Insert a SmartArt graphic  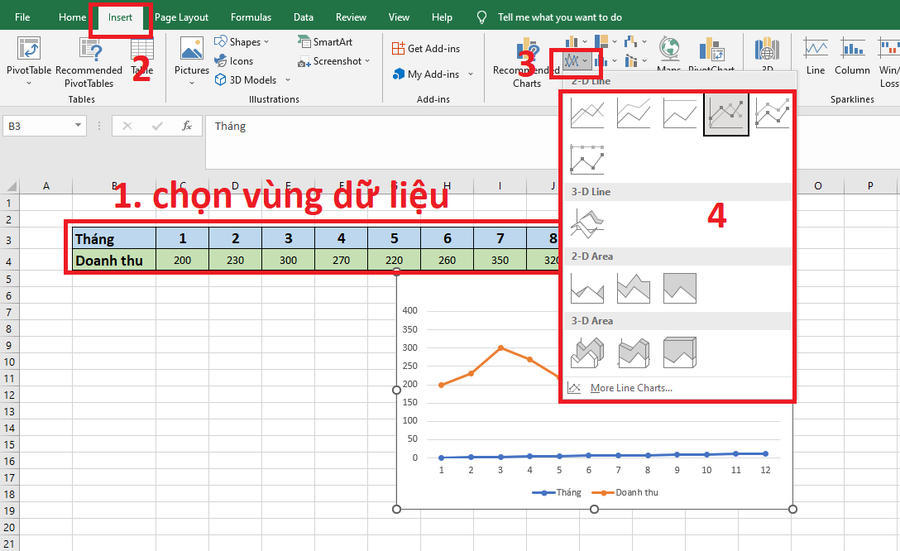(x=325, y=42)
